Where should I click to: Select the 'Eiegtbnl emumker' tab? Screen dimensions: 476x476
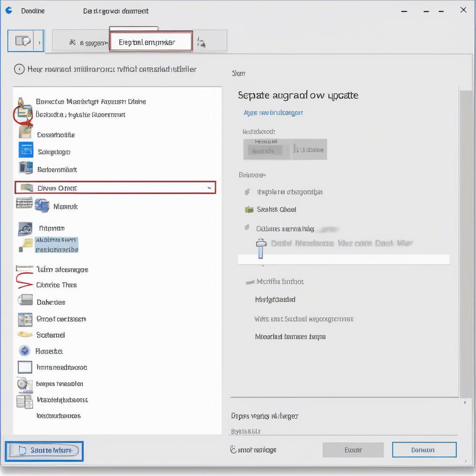tap(151, 41)
